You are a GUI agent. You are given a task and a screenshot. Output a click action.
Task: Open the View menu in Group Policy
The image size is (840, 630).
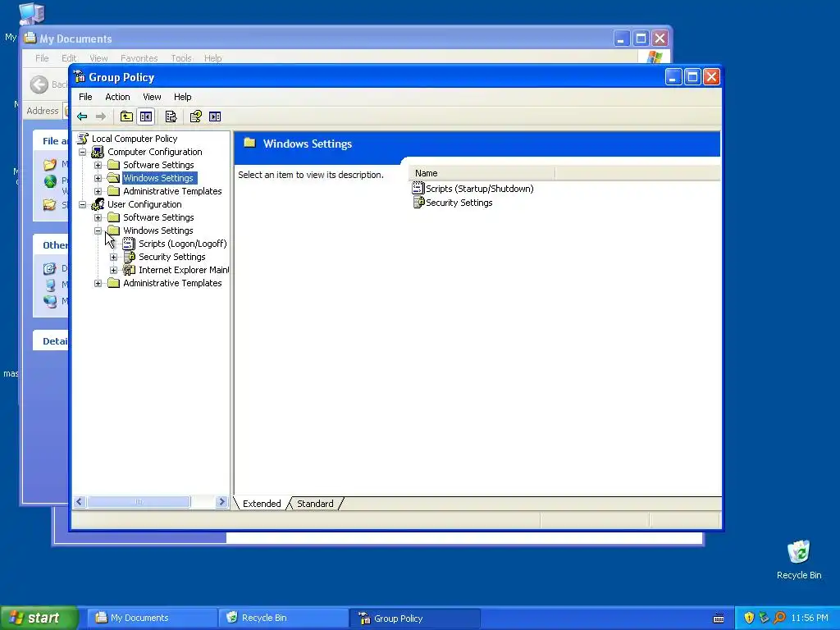pos(152,97)
